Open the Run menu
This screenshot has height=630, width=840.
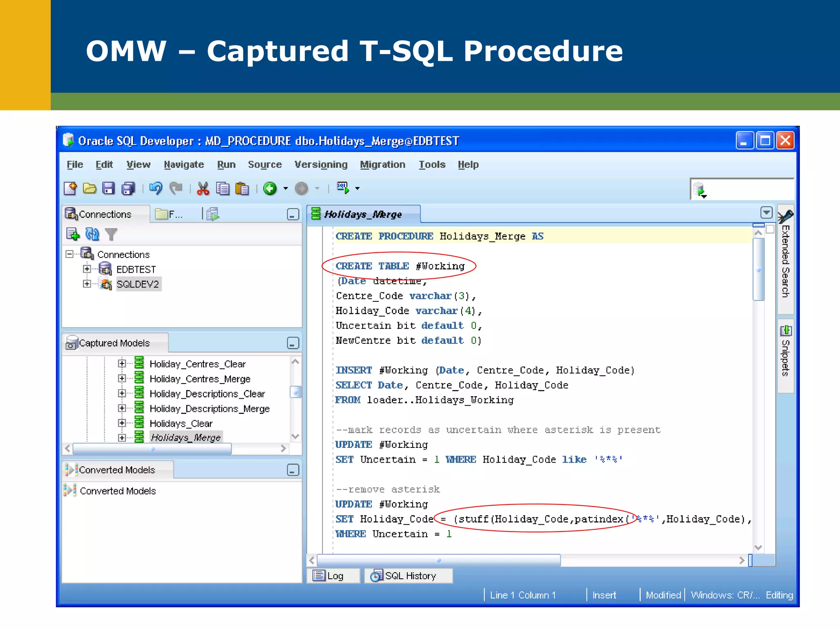tap(226, 164)
